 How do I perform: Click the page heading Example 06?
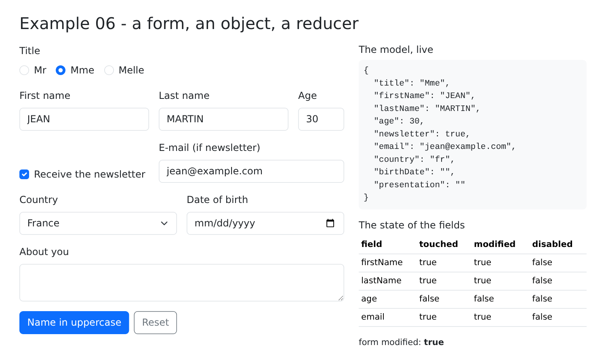[189, 23]
